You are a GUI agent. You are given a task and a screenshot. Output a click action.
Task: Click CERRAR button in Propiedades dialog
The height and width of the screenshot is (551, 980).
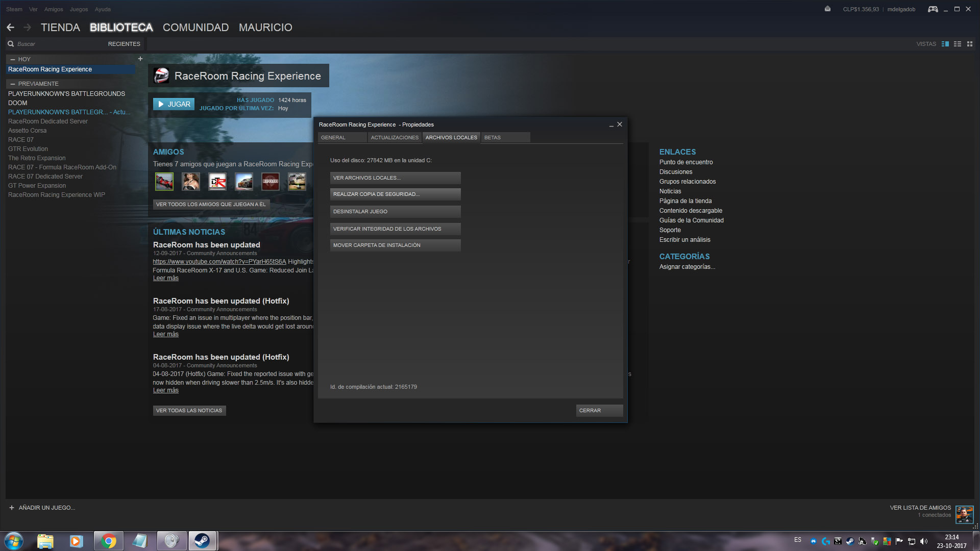coord(599,411)
